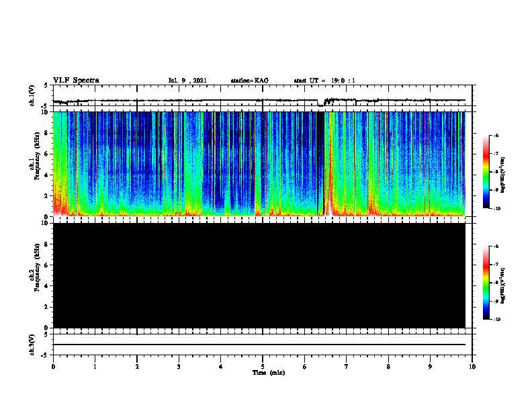The height and width of the screenshot is (411, 532).
Task: Click the ch.1 color spectrogram panel
Action: coord(259,164)
